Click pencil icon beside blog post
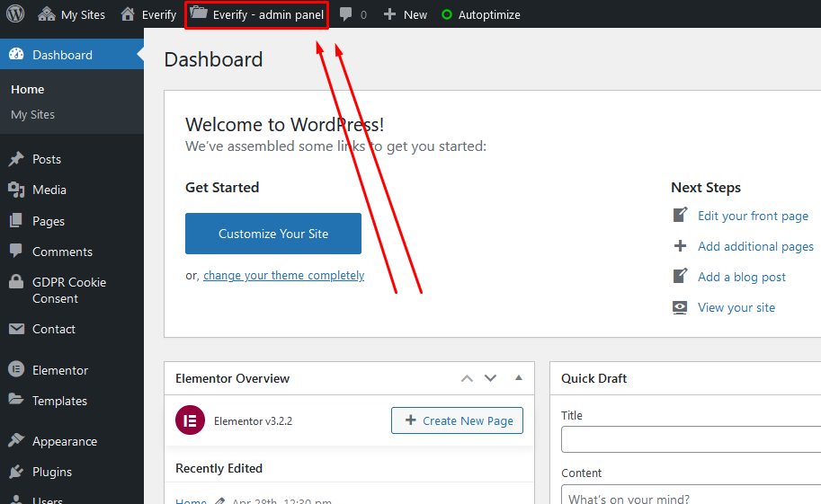The height and width of the screenshot is (504, 821). [x=680, y=275]
